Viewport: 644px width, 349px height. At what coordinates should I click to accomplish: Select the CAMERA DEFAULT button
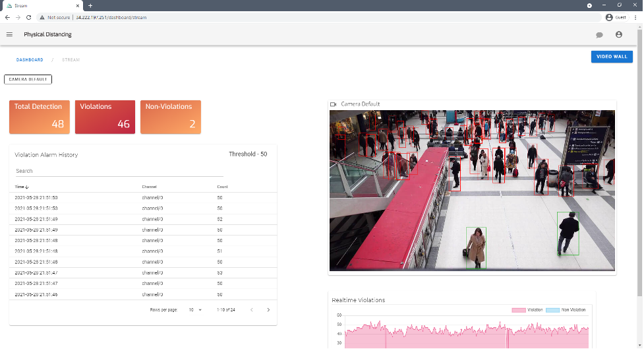28,79
